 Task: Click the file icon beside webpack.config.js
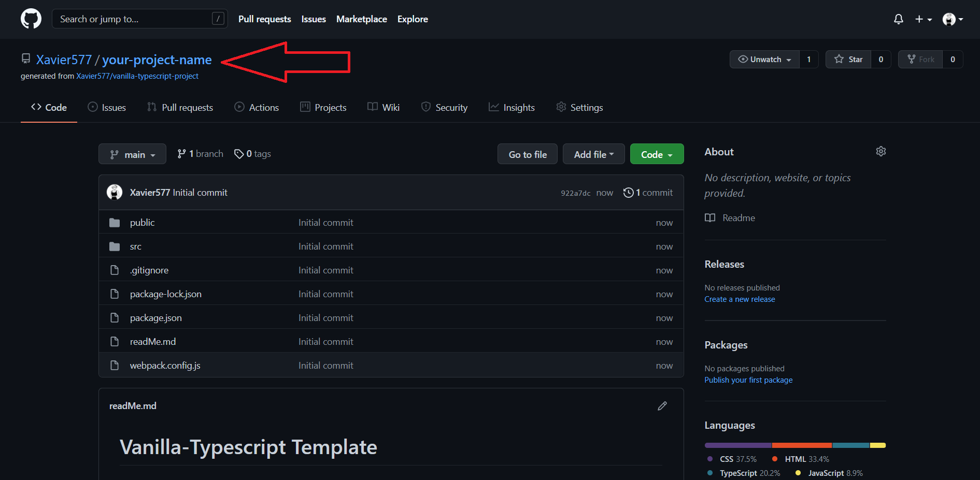(x=115, y=366)
